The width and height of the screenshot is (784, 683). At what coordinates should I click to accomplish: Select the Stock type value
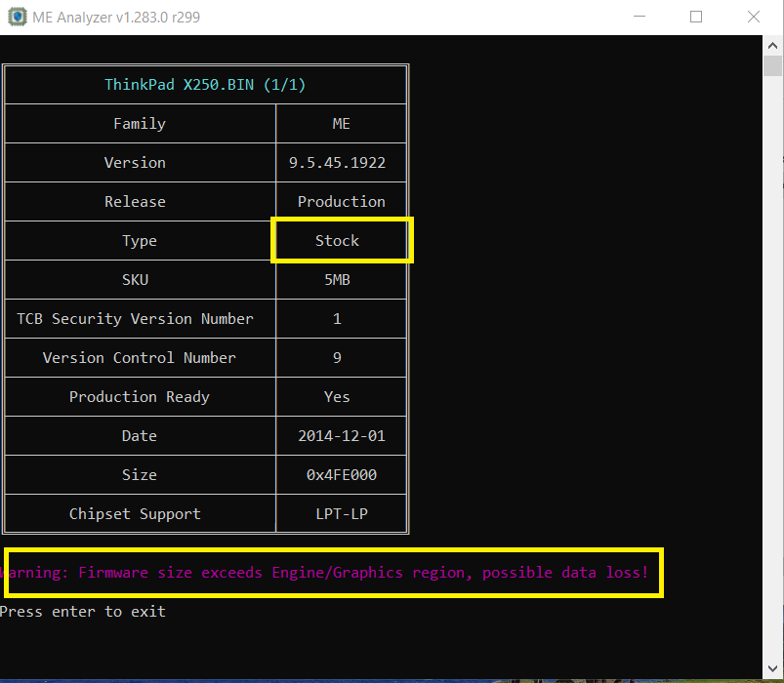pyautogui.click(x=337, y=240)
